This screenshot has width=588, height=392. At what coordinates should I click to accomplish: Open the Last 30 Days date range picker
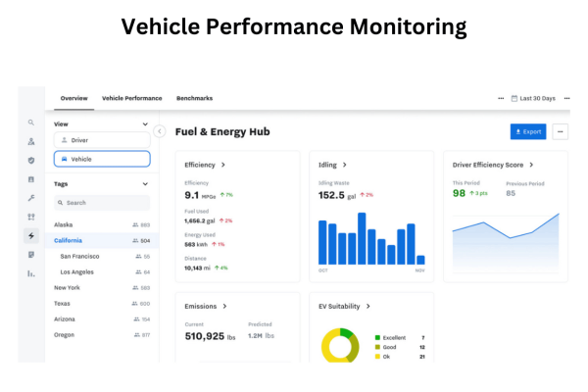tap(537, 98)
